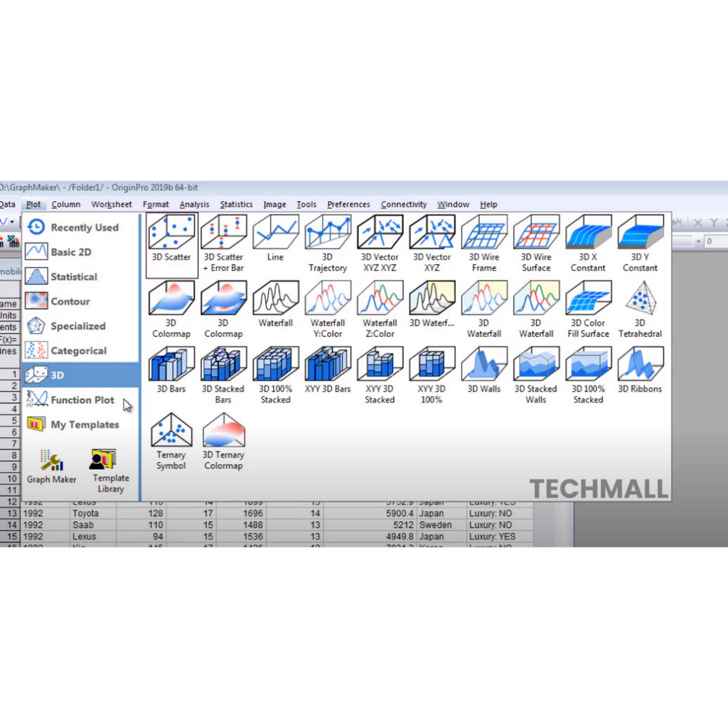The height and width of the screenshot is (728, 728).
Task: Open the Analysis menu
Action: (x=194, y=205)
